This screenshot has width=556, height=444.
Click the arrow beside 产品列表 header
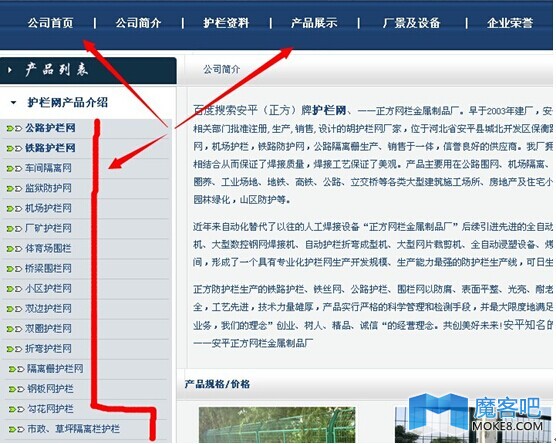click(10, 70)
